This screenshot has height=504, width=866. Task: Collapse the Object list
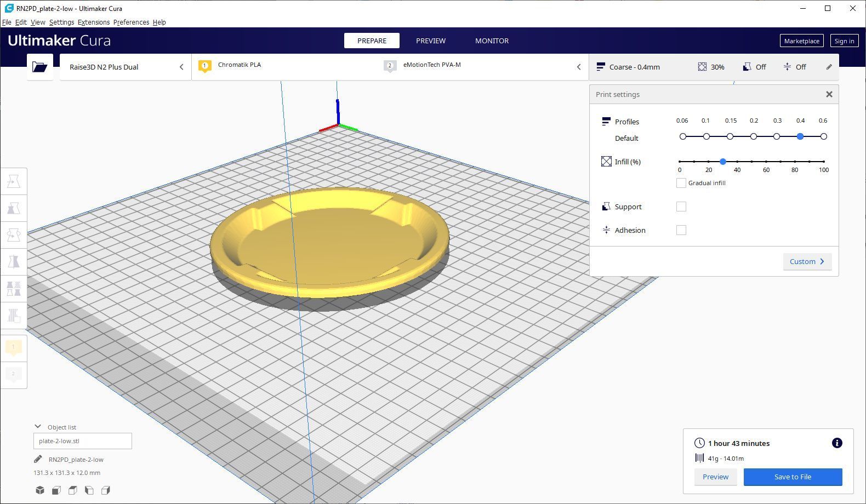[x=38, y=427]
